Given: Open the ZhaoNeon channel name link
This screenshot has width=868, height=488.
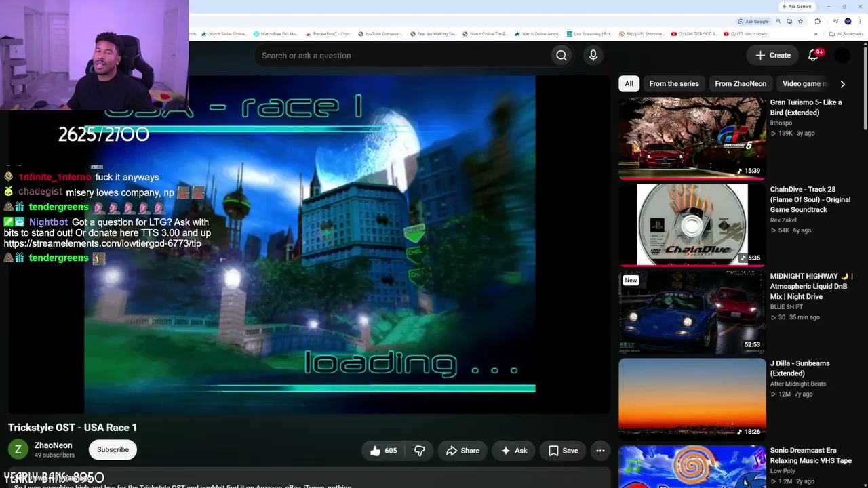Looking at the screenshot, I should click(53, 445).
